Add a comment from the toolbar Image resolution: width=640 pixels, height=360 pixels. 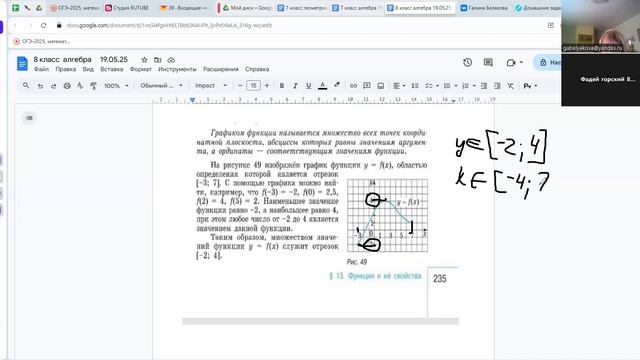coord(367,86)
